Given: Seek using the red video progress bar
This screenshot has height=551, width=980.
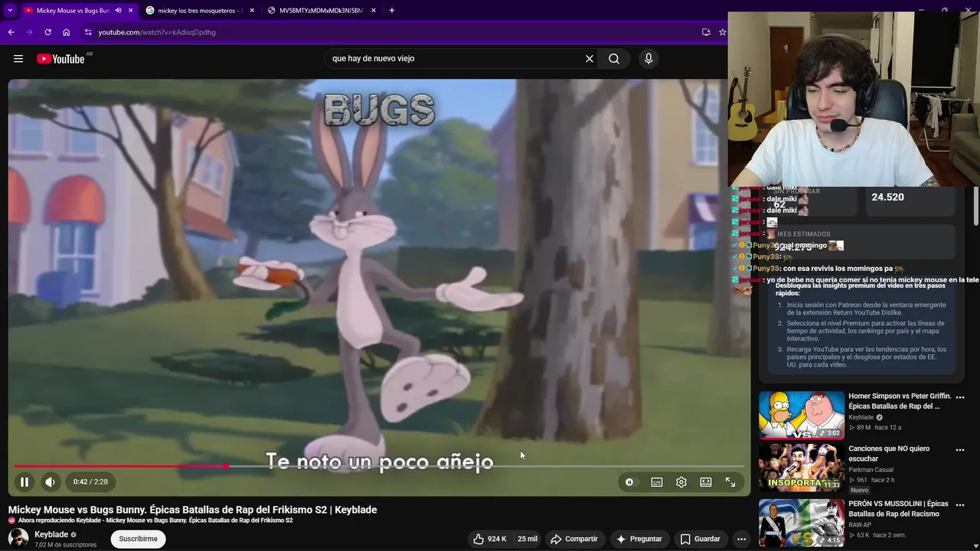Looking at the screenshot, I should pyautogui.click(x=379, y=466).
